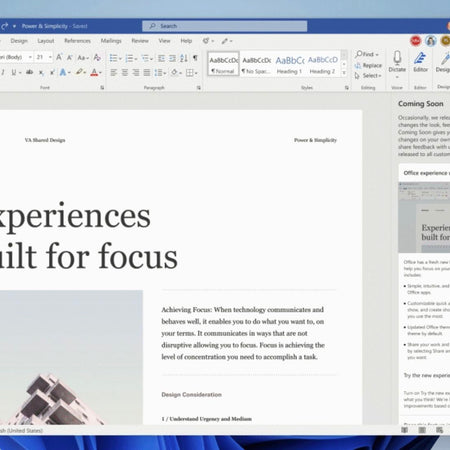Click the Redo arrow in the title bar

(x=5, y=26)
